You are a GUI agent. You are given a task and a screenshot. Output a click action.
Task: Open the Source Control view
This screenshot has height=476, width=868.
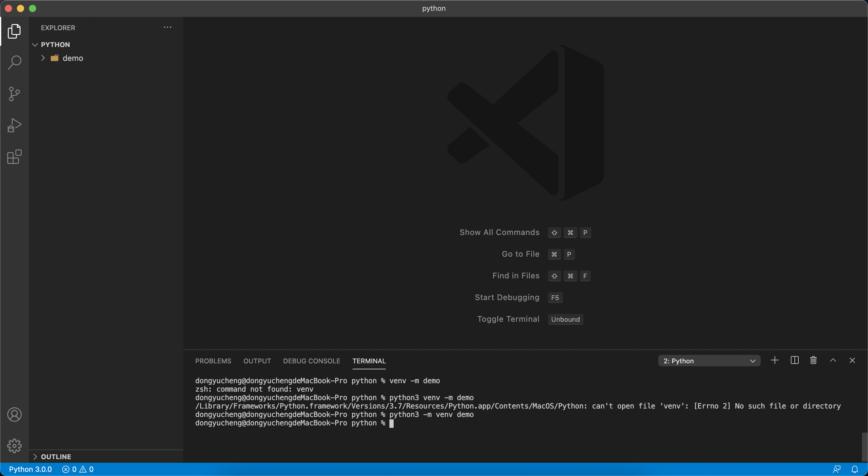[14, 94]
